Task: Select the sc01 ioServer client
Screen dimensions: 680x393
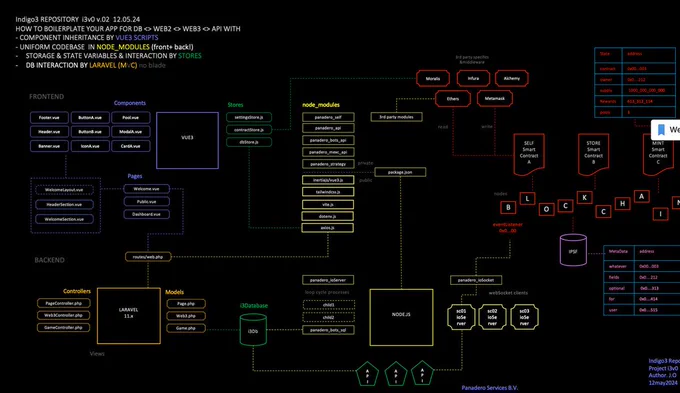Action: [x=461, y=317]
